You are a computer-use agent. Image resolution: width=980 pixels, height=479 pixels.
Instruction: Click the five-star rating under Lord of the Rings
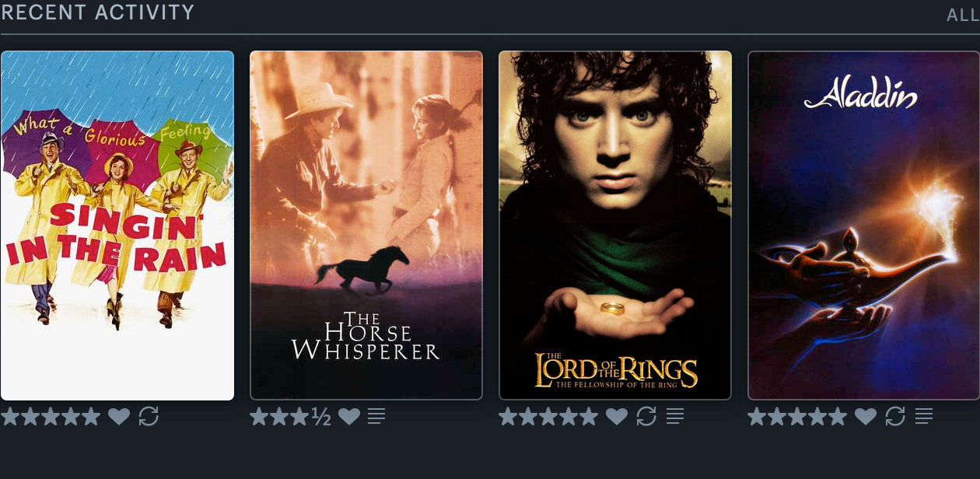(548, 417)
